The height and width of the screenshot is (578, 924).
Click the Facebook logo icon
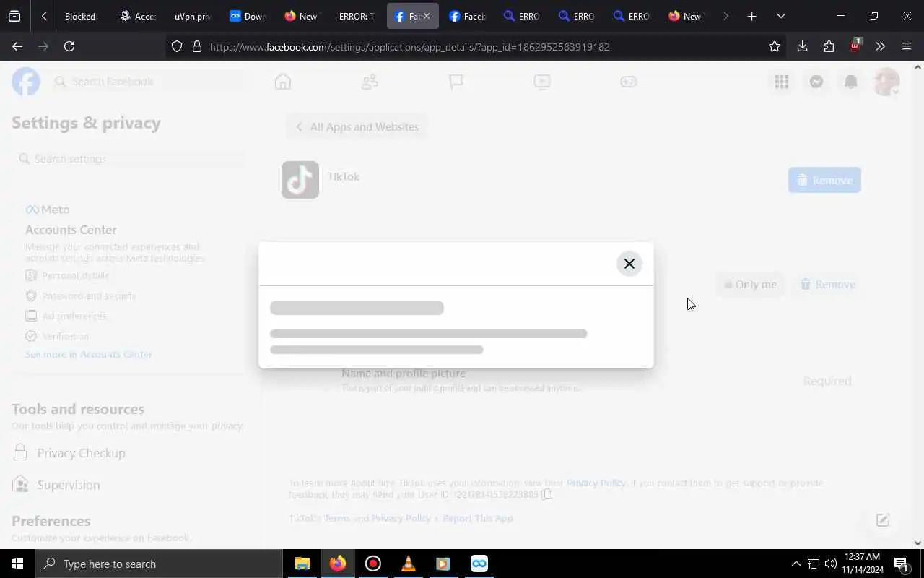click(26, 82)
